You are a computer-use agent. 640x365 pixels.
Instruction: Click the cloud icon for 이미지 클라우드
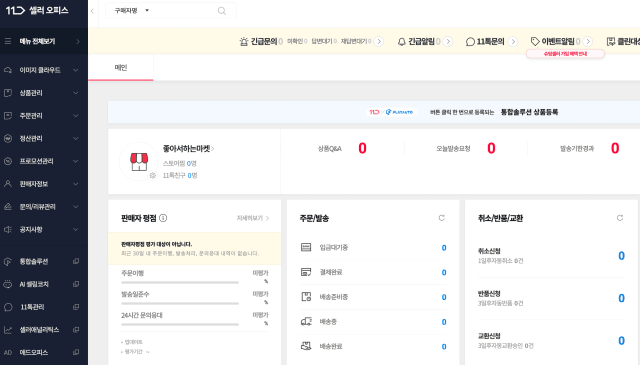[8, 70]
